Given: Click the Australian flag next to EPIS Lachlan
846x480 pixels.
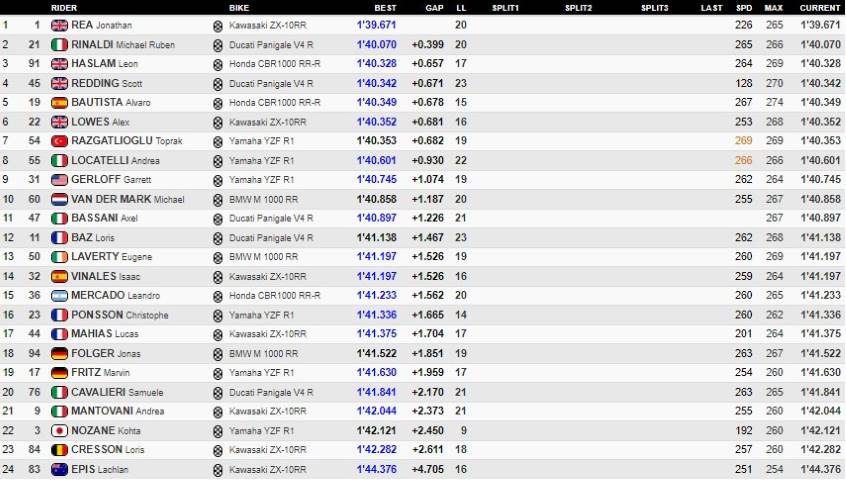Looking at the screenshot, I should pyautogui.click(x=59, y=470).
